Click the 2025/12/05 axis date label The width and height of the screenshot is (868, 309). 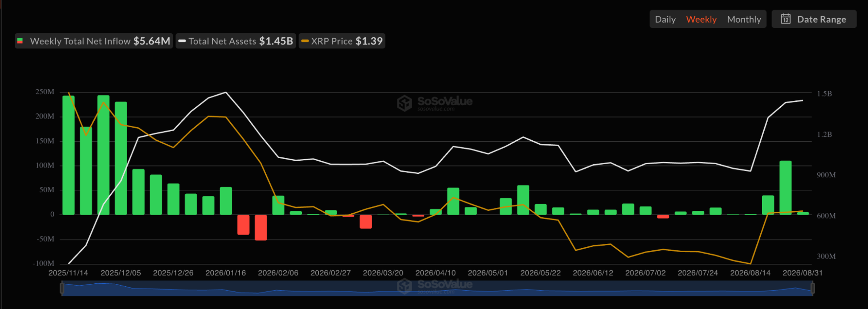[x=121, y=273]
